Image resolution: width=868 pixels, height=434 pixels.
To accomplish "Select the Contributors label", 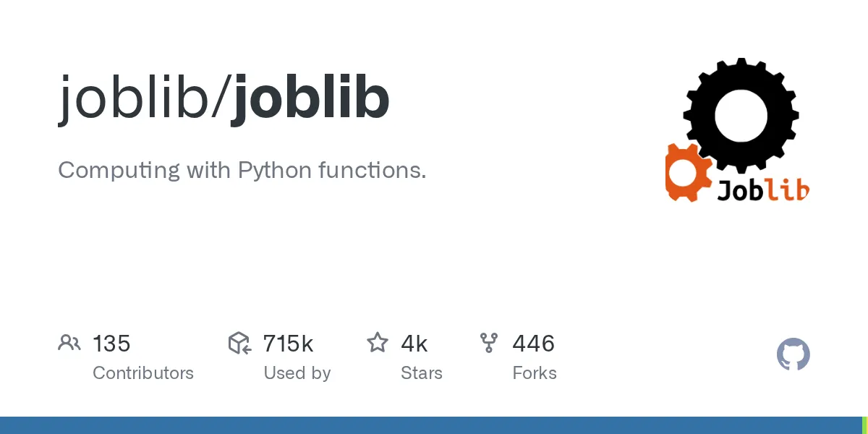I will coord(143,373).
